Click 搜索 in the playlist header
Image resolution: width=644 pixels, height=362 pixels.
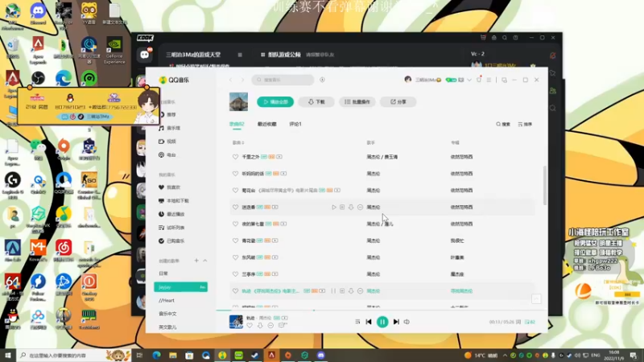click(503, 125)
